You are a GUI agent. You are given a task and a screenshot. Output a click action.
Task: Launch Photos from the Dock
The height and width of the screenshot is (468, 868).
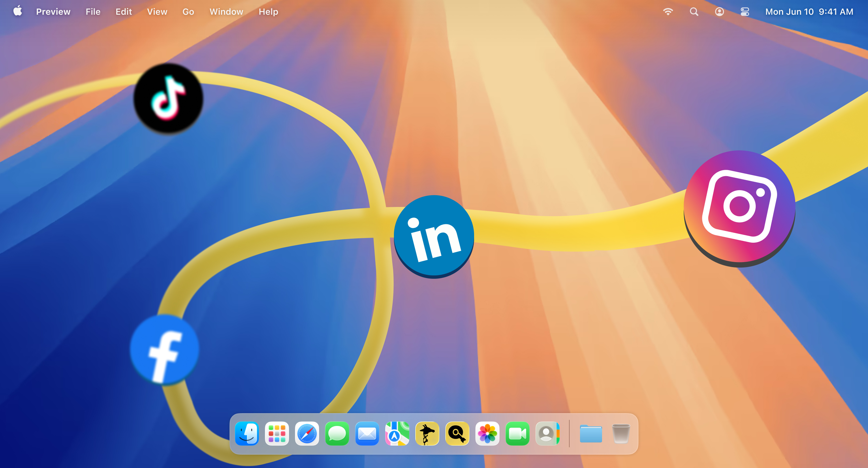tap(487, 434)
